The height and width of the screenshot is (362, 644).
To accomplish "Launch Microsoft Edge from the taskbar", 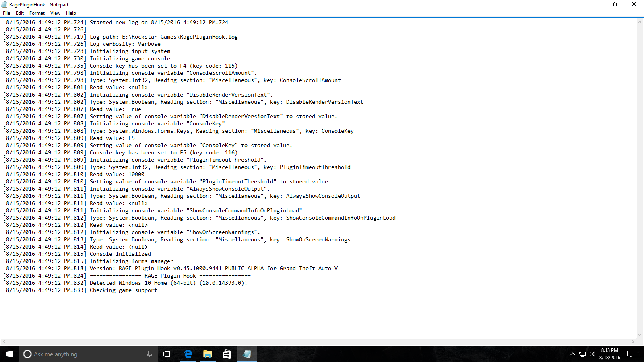I will (188, 354).
